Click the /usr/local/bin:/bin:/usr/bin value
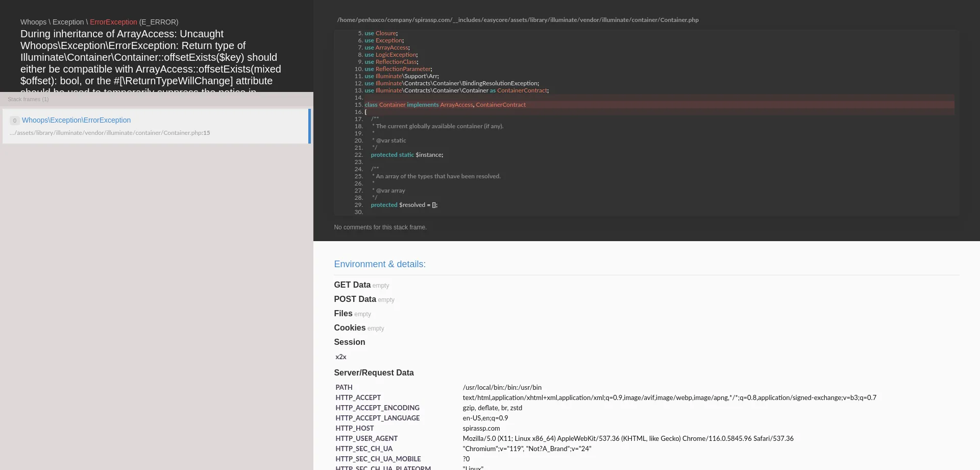The image size is (980, 470). [x=502, y=388]
